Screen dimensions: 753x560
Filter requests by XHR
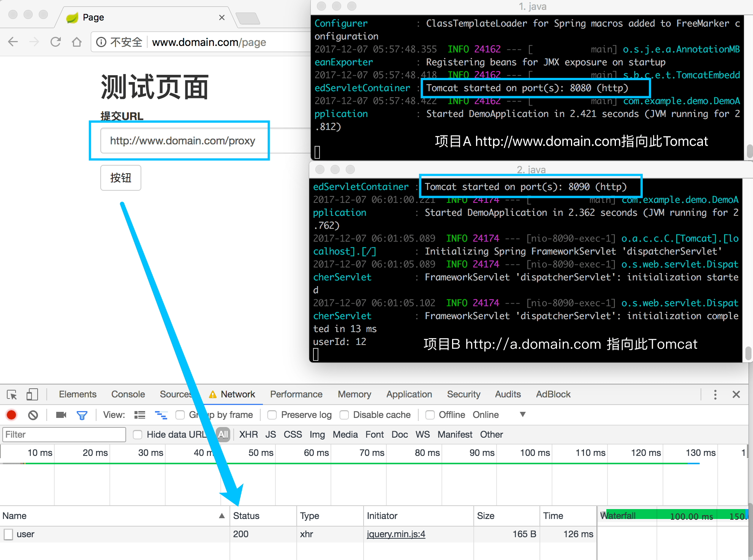pos(248,435)
